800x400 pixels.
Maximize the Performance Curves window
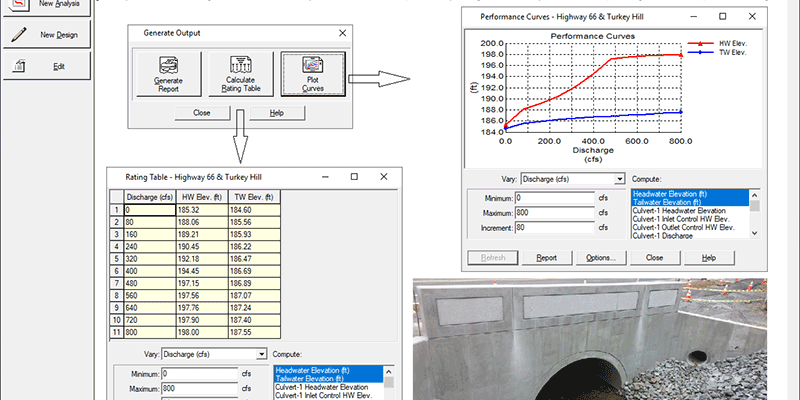(x=722, y=17)
